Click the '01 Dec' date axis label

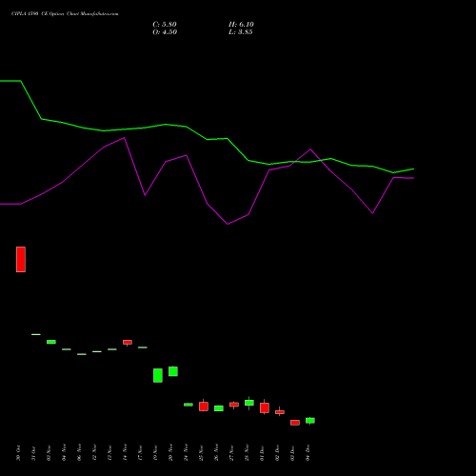coord(262,453)
